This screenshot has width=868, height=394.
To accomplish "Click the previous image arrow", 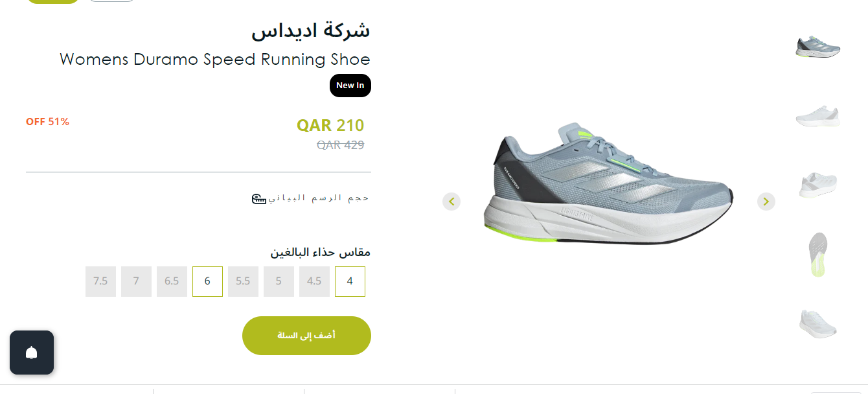I will click(451, 202).
